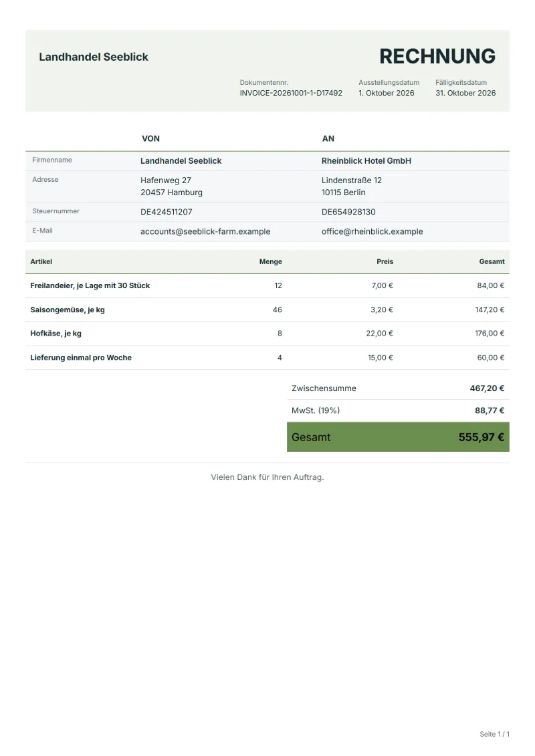Click the subtotal amount 467,20 €
Screen dimensions: 535x756
click(x=488, y=388)
